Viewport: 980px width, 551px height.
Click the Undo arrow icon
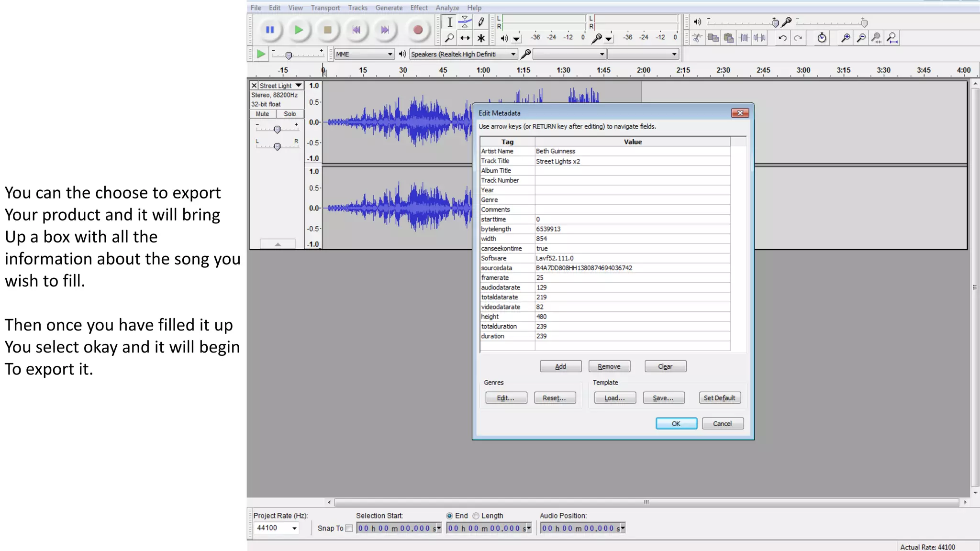(783, 38)
